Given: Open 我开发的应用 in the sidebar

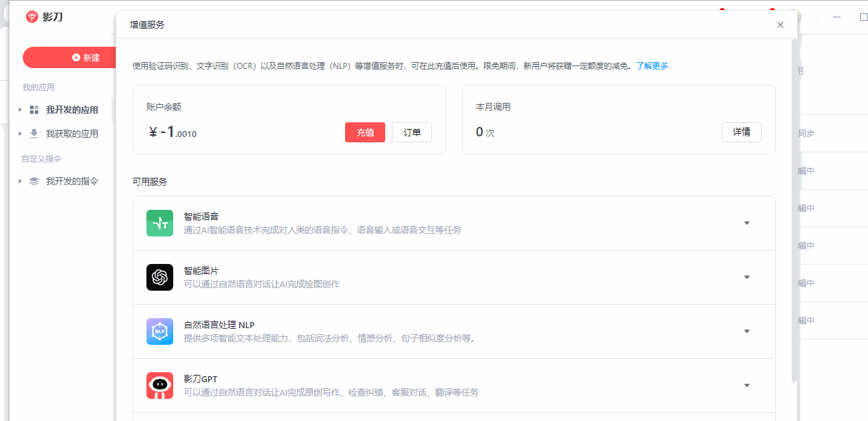Looking at the screenshot, I should point(72,110).
